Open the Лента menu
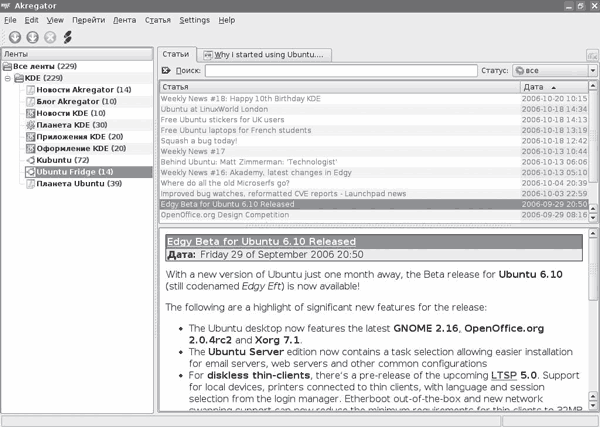The image size is (600, 427). pos(125,19)
